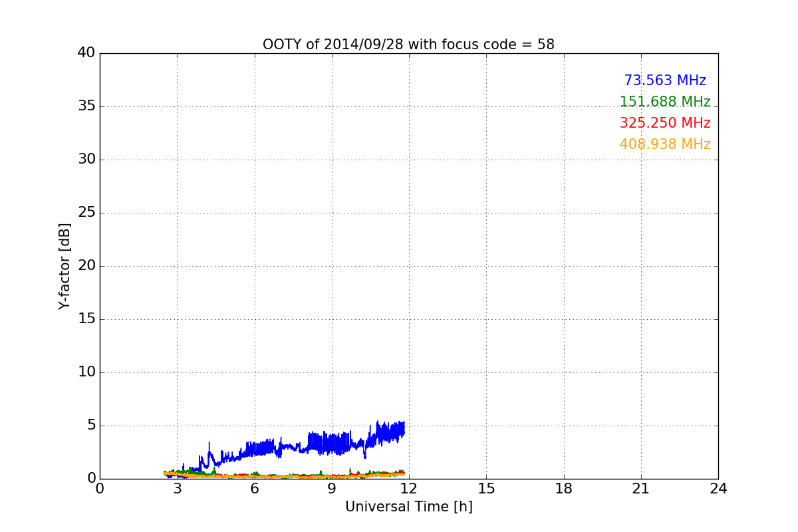The image size is (798, 532).
Task: Click the x-axis tick label 24
Action: click(x=718, y=489)
